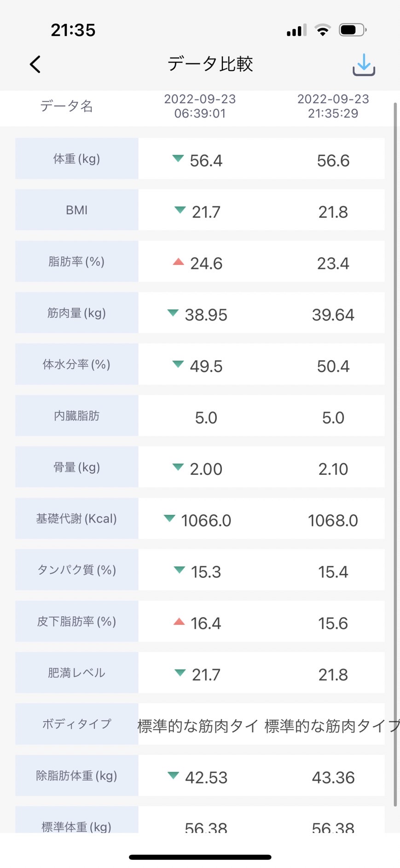Screen dimensions: 400x868
Task: Tap the 2022-09-23 06:39:01 column header
Action: pos(200,106)
